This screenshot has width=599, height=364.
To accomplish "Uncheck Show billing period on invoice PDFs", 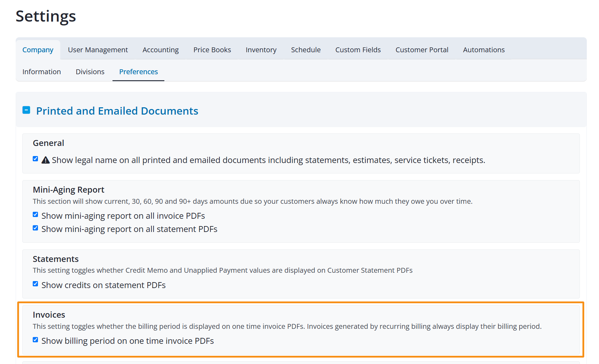I will coord(36,340).
